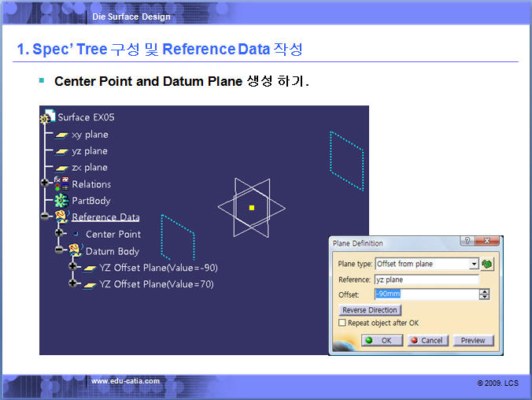Viewport: 532px width, 400px height.
Task: Select Center Point in the tree
Action: point(113,234)
